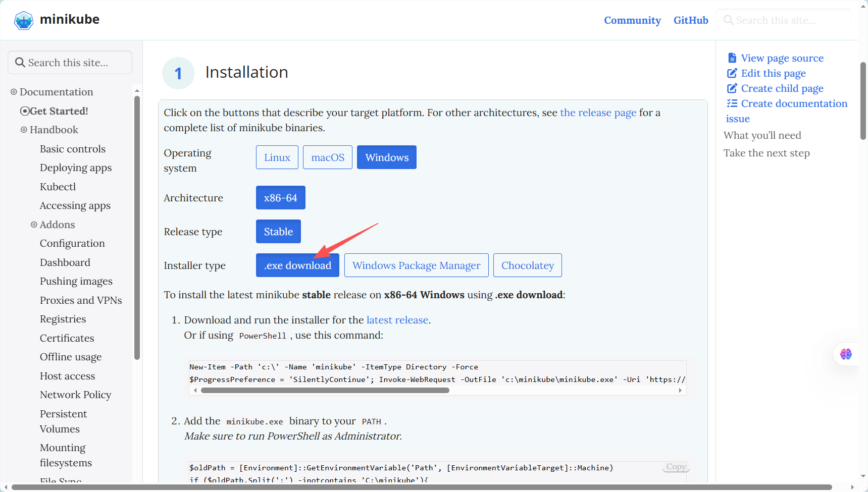Viewport: 868px width, 492px height.
Task: Open the Deploying apps page
Action: 76,168
